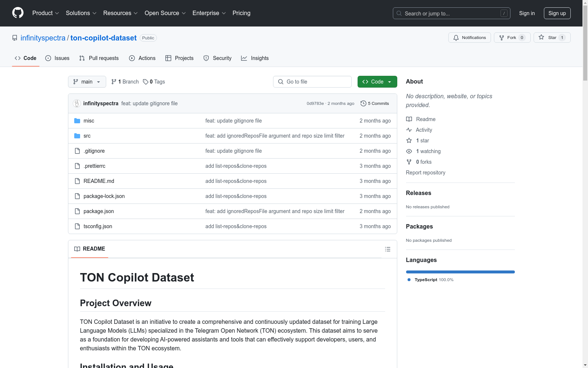Switch to the Pull requests tab
Image resolution: width=588 pixels, height=368 pixels.
click(99, 58)
